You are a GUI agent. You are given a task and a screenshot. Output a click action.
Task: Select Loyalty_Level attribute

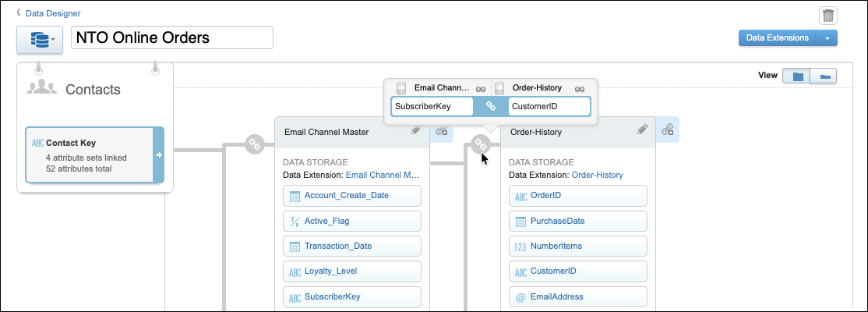pos(352,271)
